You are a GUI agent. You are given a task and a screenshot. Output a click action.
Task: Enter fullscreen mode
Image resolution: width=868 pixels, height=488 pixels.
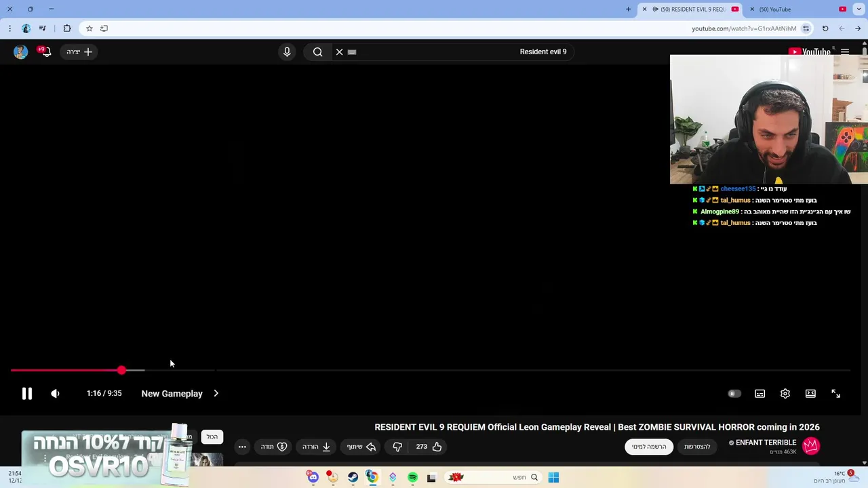point(835,393)
